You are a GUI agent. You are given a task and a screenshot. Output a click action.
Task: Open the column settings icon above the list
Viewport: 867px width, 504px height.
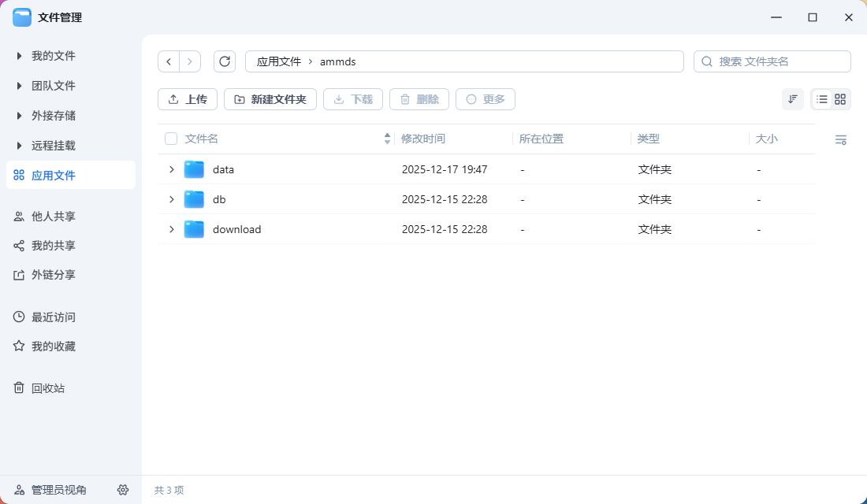(840, 139)
